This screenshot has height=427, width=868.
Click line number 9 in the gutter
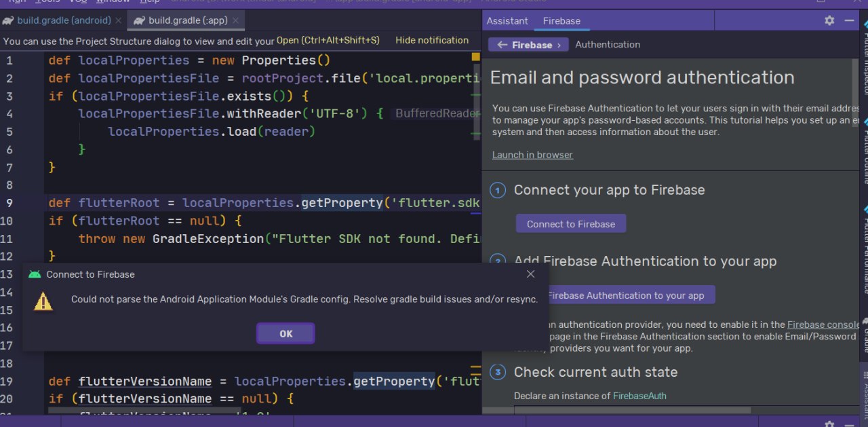point(9,202)
